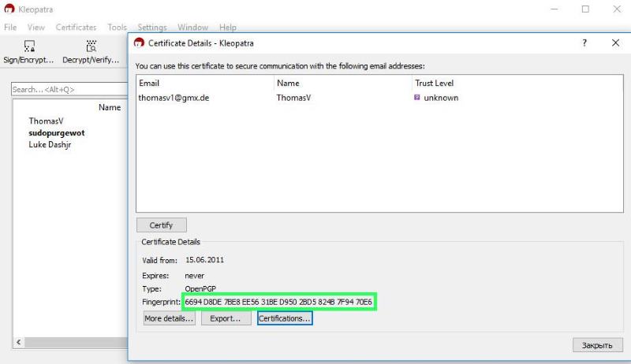Viewport: 631px width, 364px height.
Task: Maximize the Kleopatra main window
Action: coord(585,9)
